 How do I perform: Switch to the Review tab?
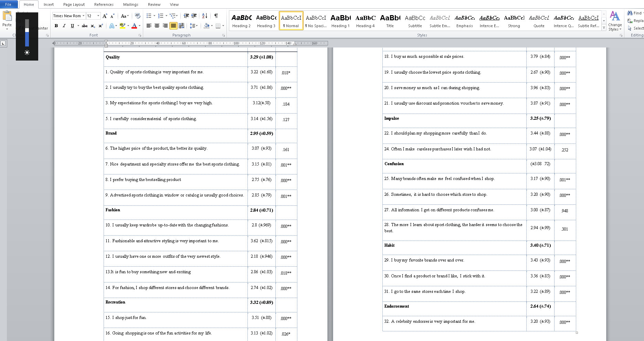coord(154,4)
